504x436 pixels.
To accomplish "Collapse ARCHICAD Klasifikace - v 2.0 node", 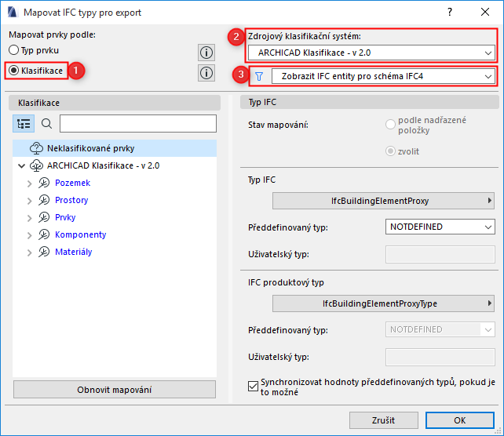I will coord(21,165).
